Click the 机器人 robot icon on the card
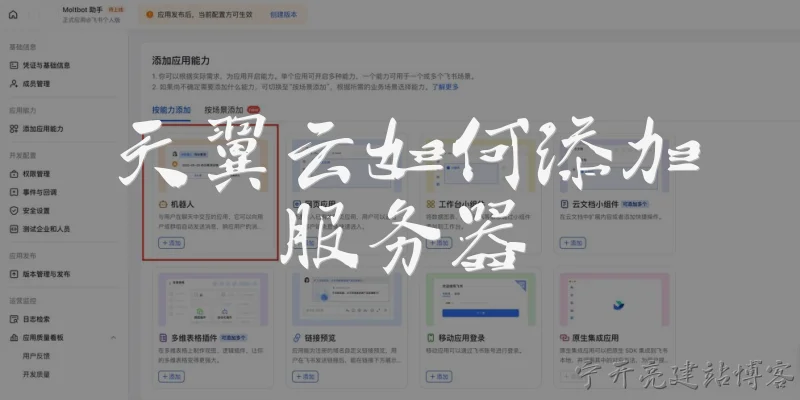Screen dimensions: 800x400 [x=163, y=204]
